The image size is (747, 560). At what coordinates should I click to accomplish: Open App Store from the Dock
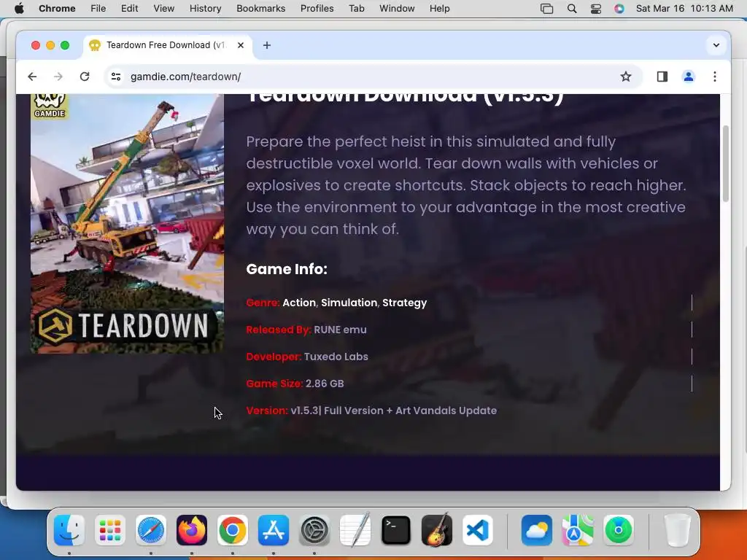tap(274, 530)
